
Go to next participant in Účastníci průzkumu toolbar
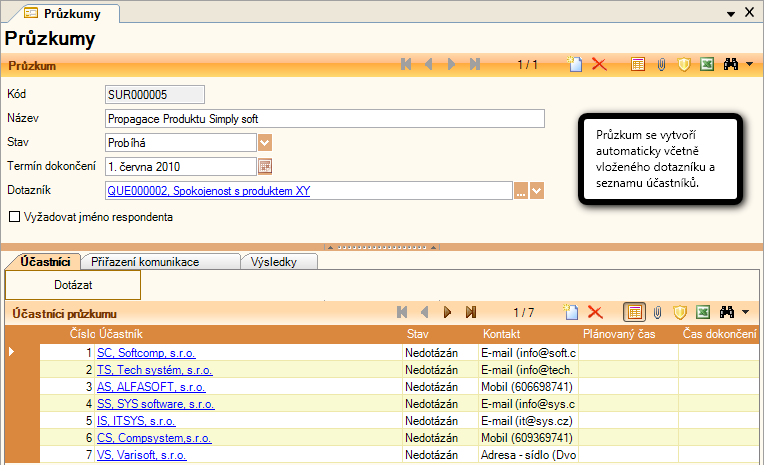(448, 313)
